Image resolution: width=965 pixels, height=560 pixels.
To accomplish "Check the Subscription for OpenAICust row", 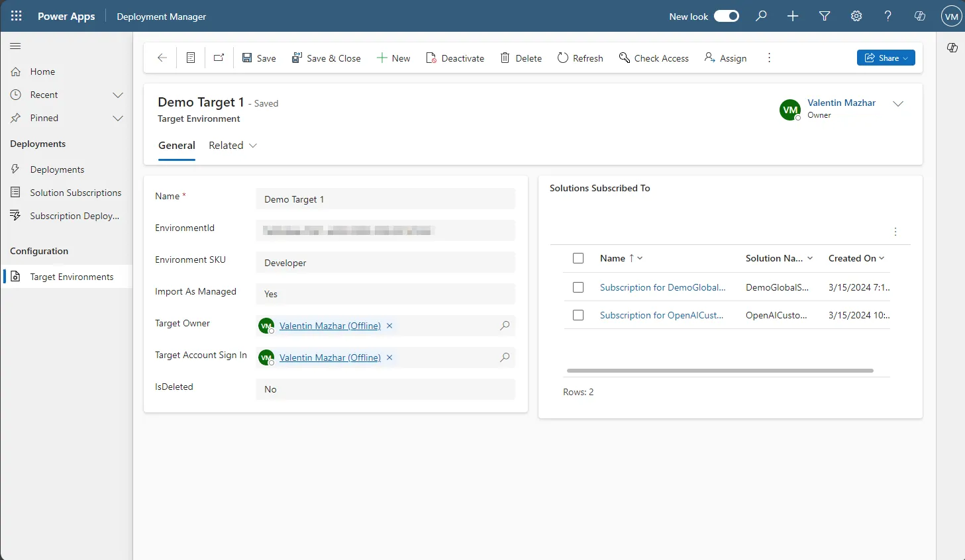I will 578,315.
